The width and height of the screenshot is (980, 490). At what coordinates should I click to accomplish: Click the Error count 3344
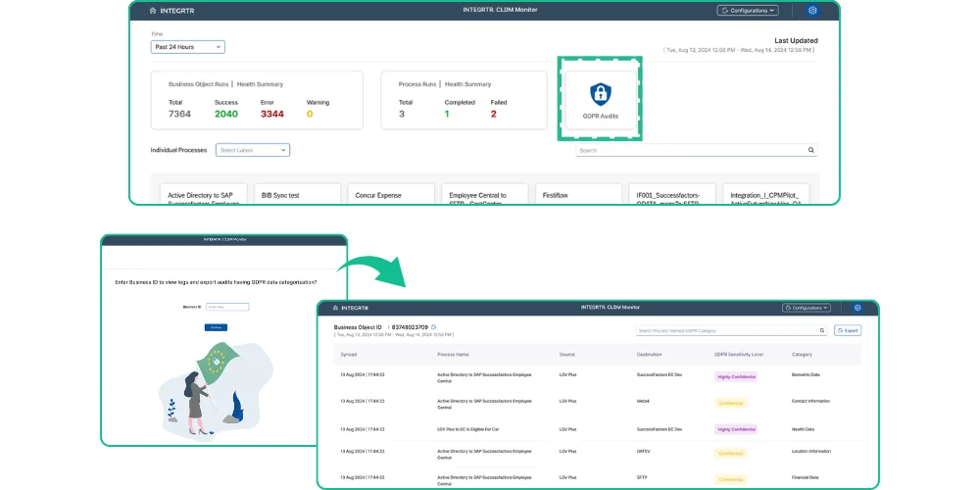[272, 114]
